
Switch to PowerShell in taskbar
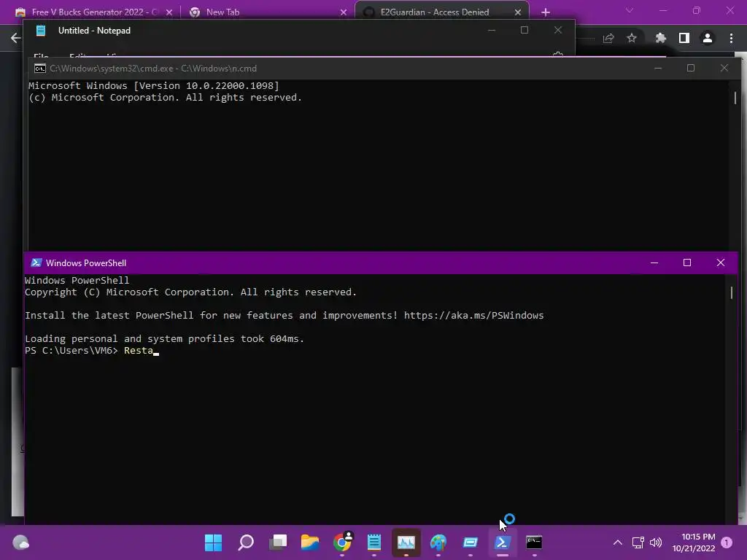tap(502, 542)
